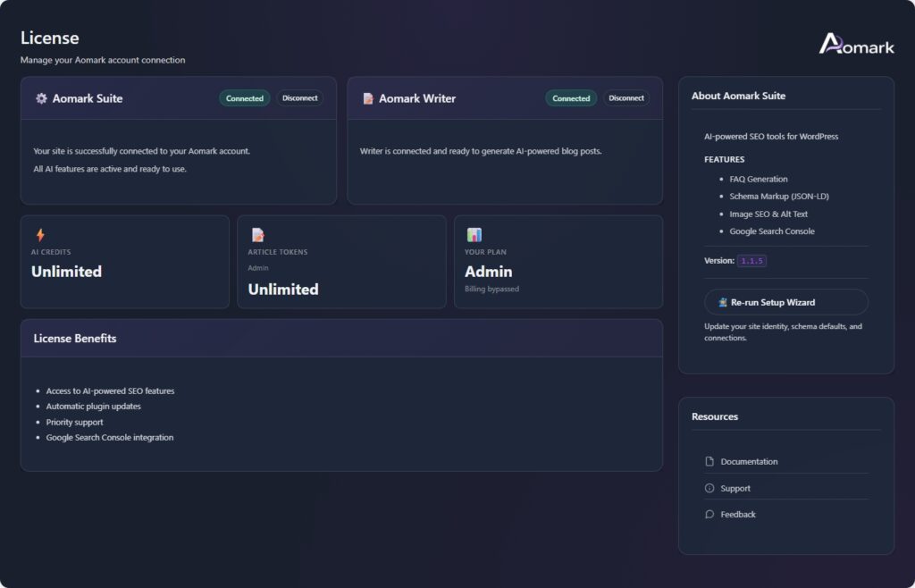Disconnect the Aomark Suite connection
The height and width of the screenshot is (588, 915).
(300, 98)
